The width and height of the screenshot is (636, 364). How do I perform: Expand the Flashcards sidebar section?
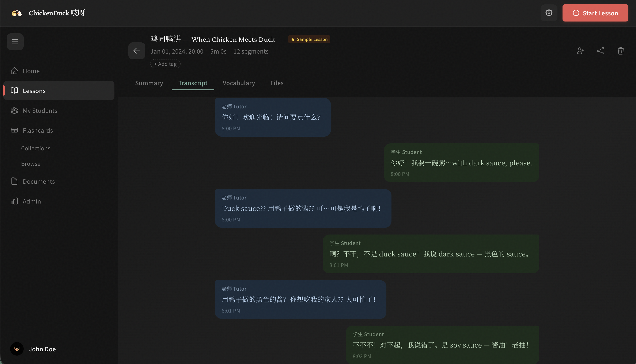[38, 131]
